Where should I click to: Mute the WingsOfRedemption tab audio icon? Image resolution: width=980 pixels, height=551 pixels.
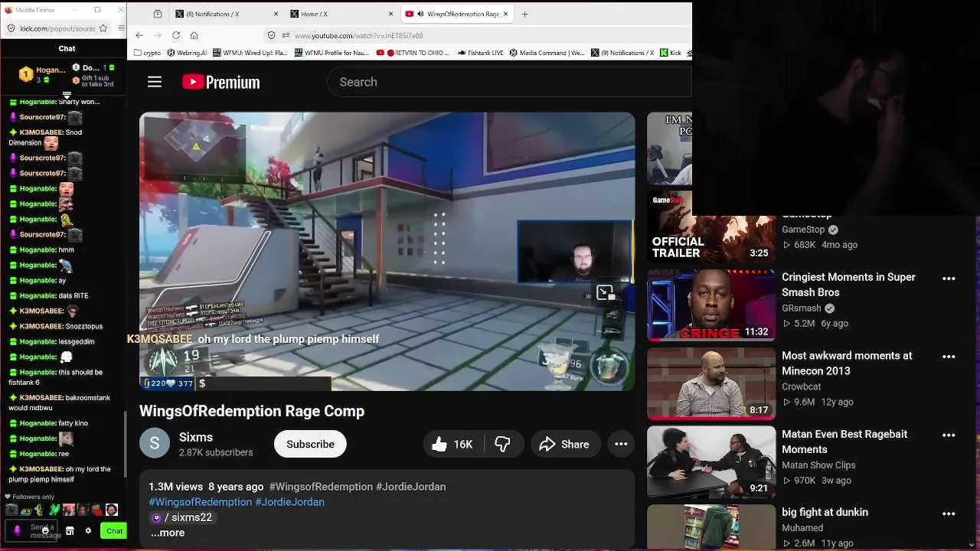click(x=420, y=14)
